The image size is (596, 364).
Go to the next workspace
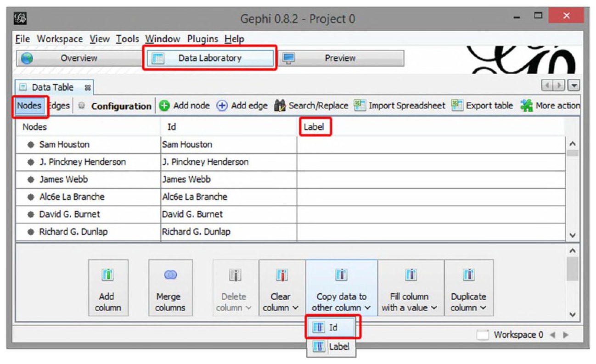565,335
